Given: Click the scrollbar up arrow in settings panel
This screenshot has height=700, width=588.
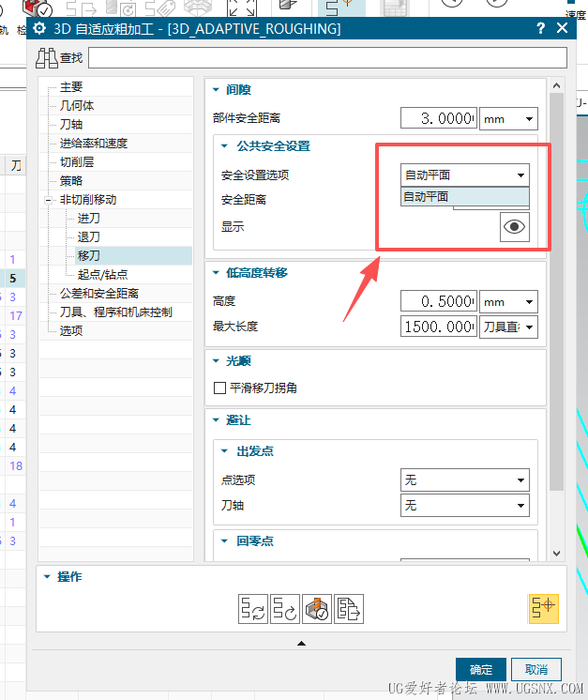Looking at the screenshot, I should click(x=556, y=85).
